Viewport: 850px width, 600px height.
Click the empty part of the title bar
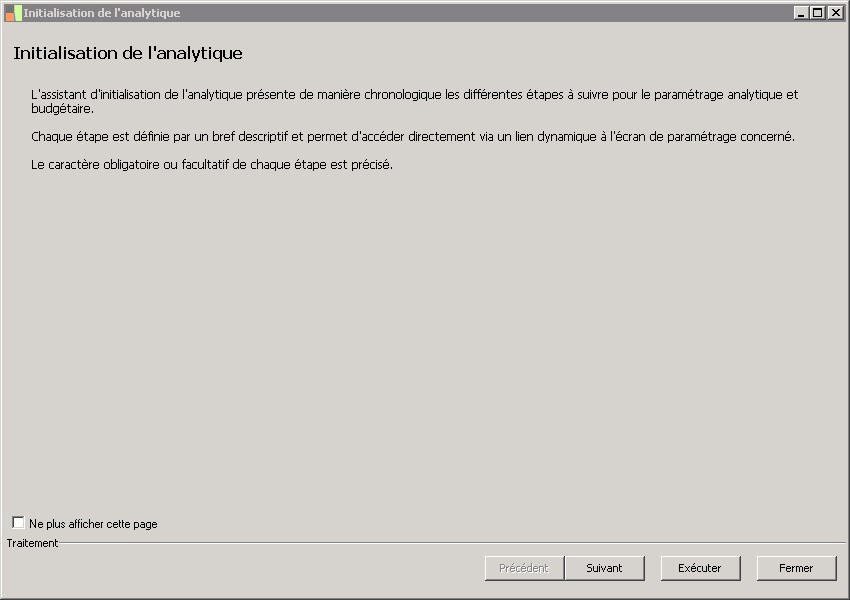(x=480, y=13)
